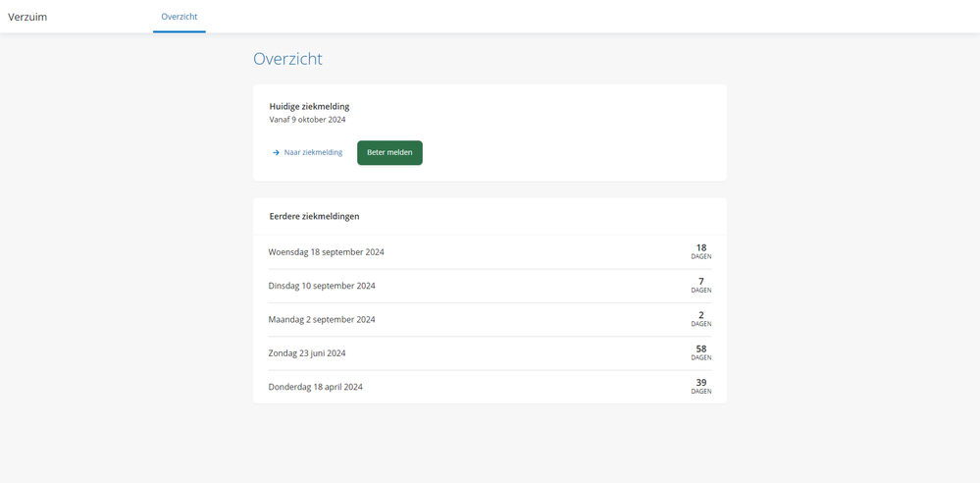
Task: Click the Huidige ziekmelding heading
Action: pyautogui.click(x=309, y=106)
